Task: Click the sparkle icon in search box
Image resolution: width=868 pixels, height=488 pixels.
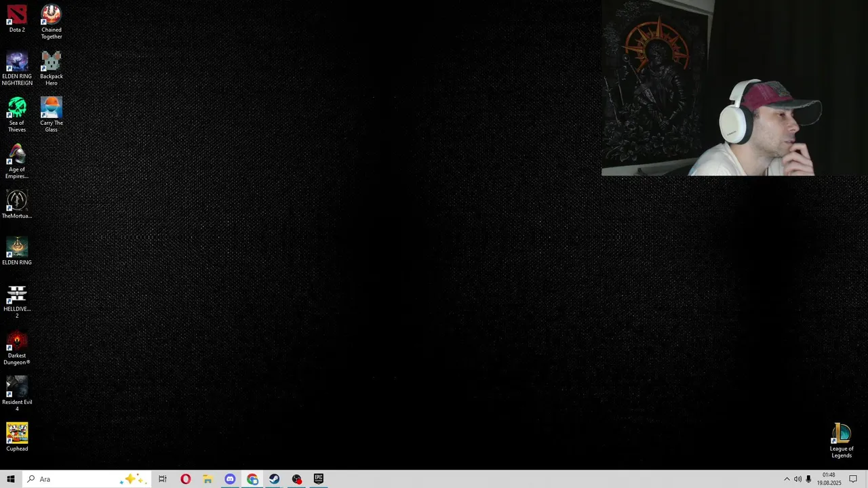Action: point(132,479)
